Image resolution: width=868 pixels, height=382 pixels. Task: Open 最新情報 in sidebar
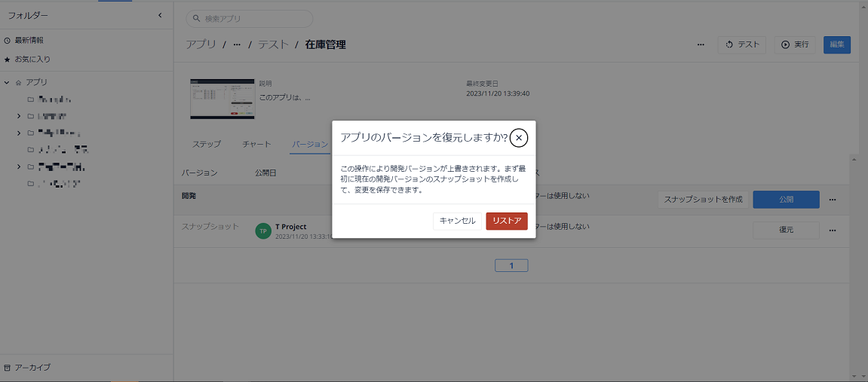(29, 41)
